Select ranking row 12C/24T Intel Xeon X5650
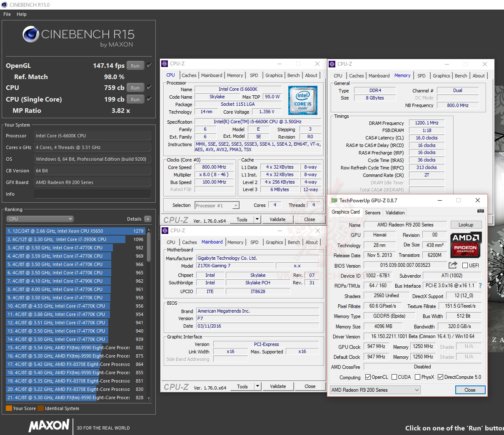The height and width of the screenshot is (435, 504). [75, 231]
